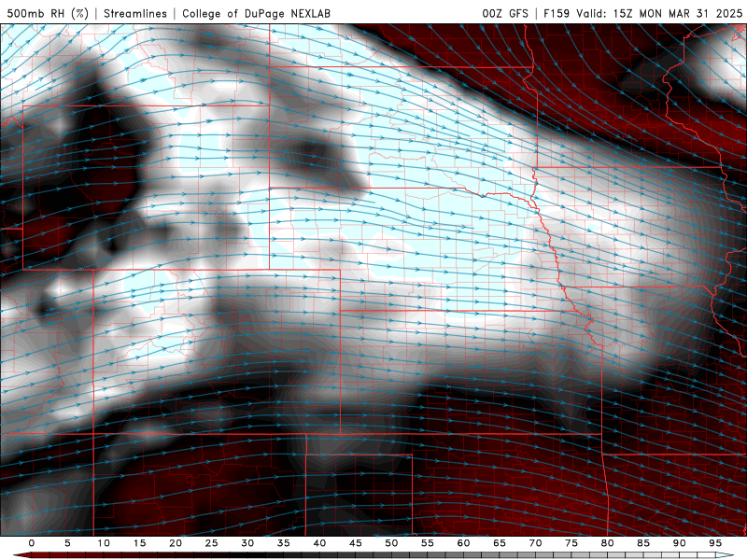This screenshot has height=560, width=747.
Task: Click the "00Z GFS" model run label
Action: point(505,13)
